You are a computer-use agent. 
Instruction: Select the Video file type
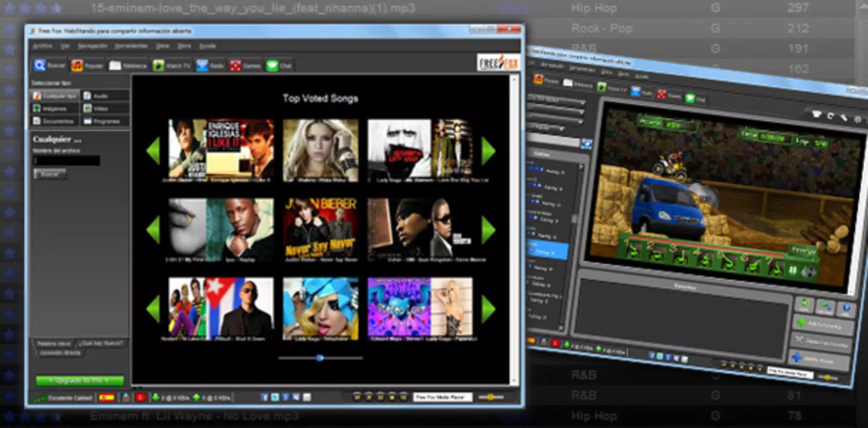(x=105, y=109)
